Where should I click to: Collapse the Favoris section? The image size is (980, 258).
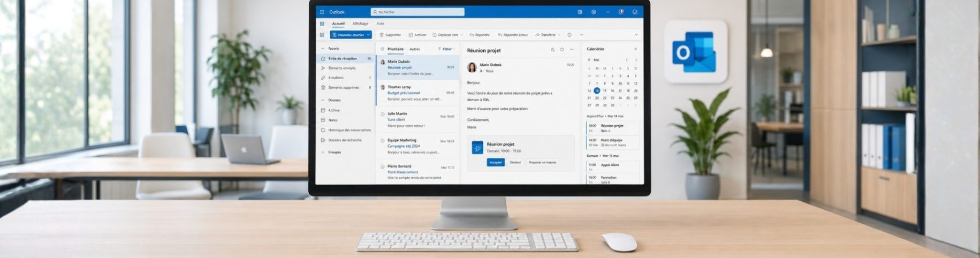[322, 49]
